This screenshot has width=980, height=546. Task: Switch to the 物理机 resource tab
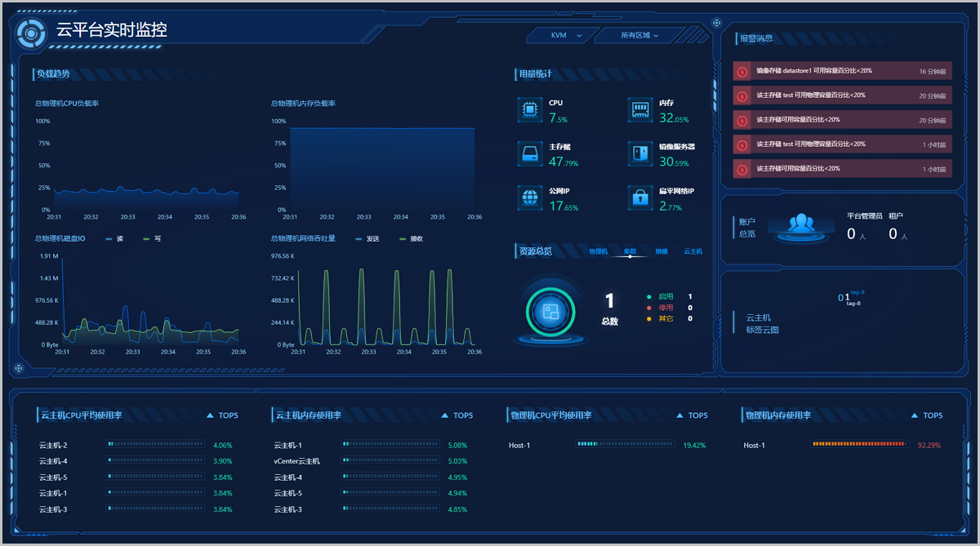click(598, 251)
